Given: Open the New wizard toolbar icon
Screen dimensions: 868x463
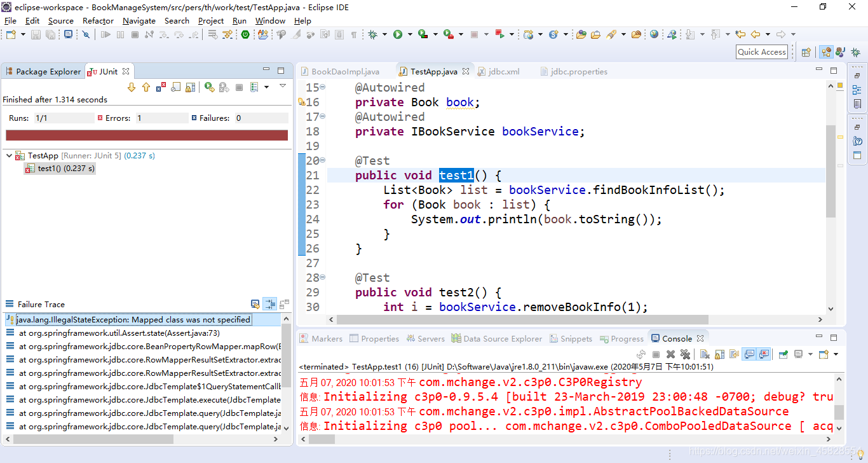Looking at the screenshot, I should tap(10, 34).
